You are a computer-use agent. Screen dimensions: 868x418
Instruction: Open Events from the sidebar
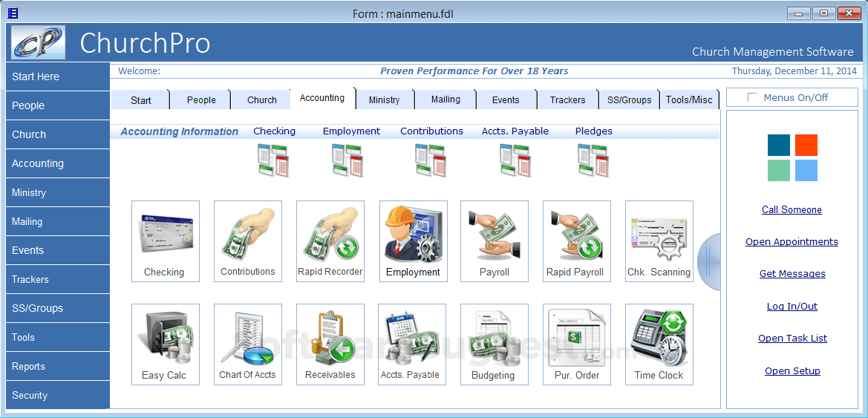pyautogui.click(x=58, y=250)
